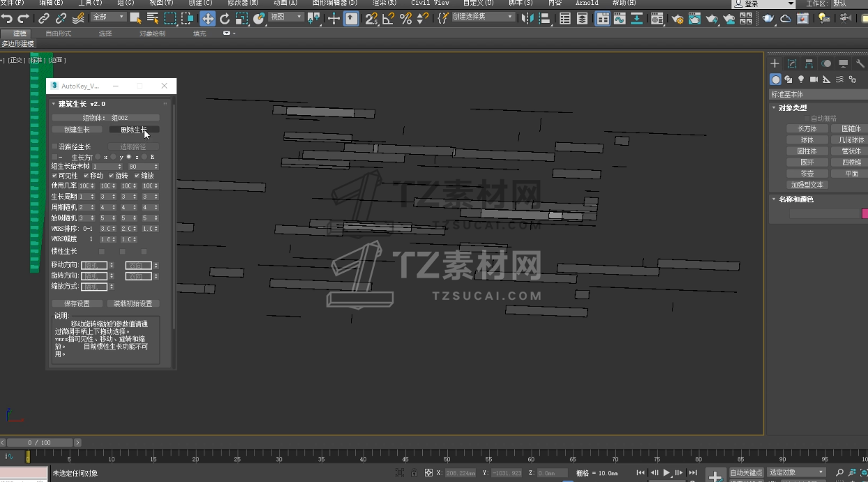Image resolution: width=868 pixels, height=482 pixels.
Task: Select the R growth direction radio
Action: pos(144,157)
